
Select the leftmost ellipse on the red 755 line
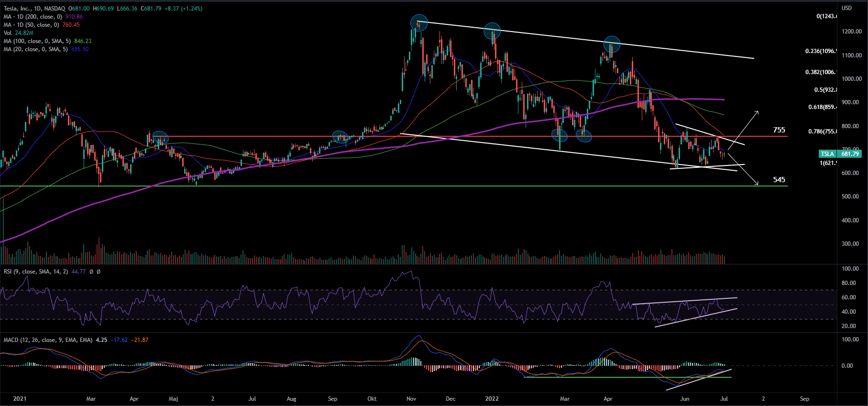tap(160, 138)
